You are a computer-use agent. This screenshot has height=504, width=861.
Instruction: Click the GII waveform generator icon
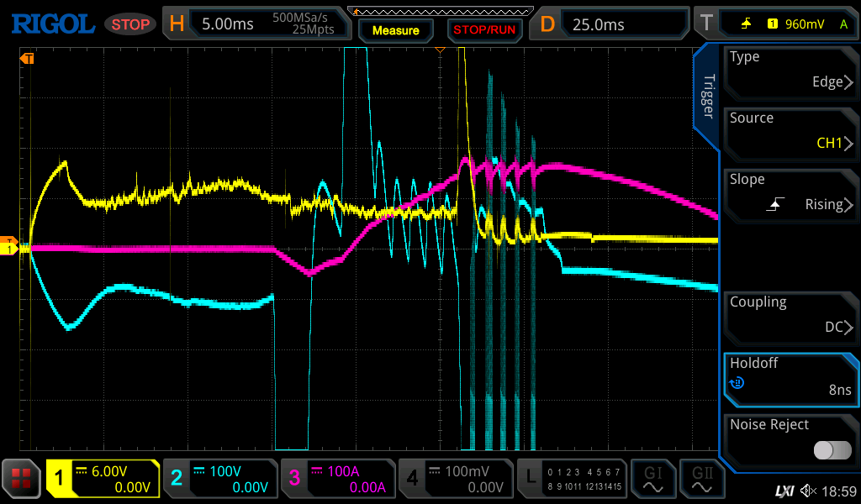pos(701,479)
